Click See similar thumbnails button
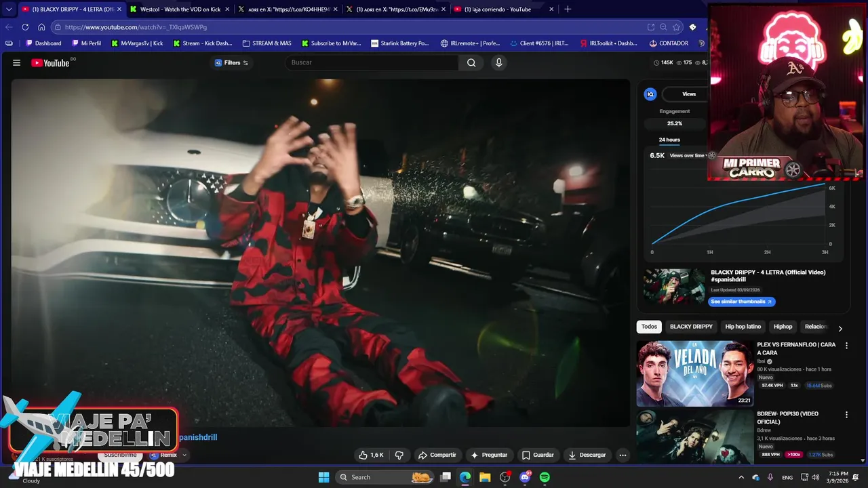The height and width of the screenshot is (488, 868). coord(741,302)
